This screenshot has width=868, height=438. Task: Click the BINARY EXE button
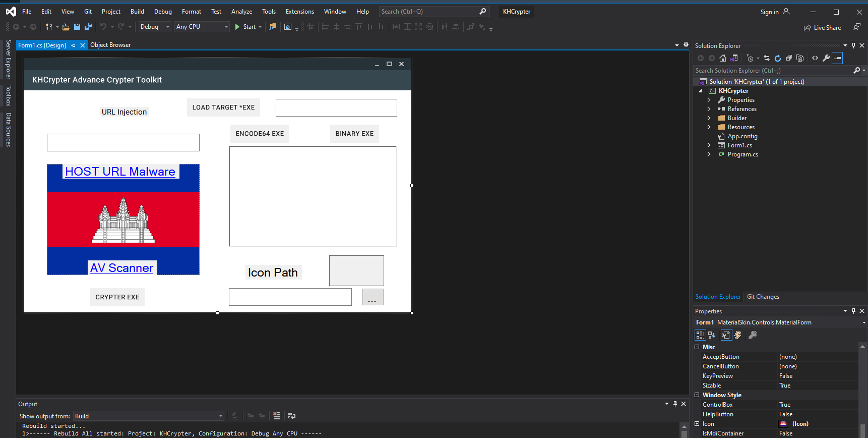[354, 134]
